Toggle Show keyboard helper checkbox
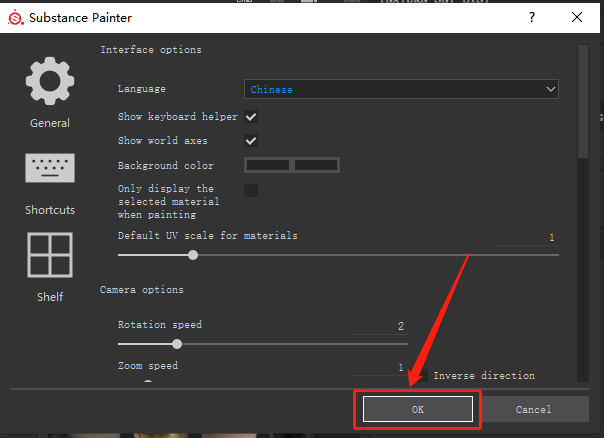 tap(251, 117)
